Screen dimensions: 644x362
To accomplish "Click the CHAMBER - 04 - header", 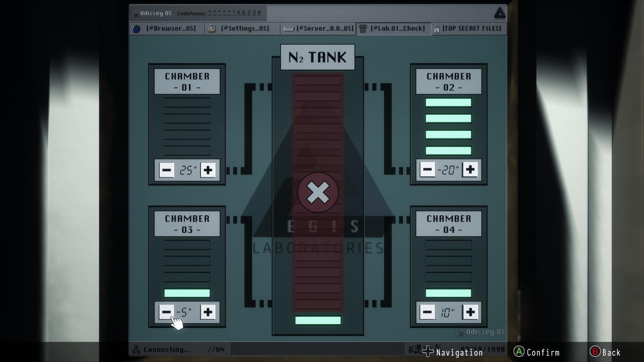I will click(x=449, y=224).
